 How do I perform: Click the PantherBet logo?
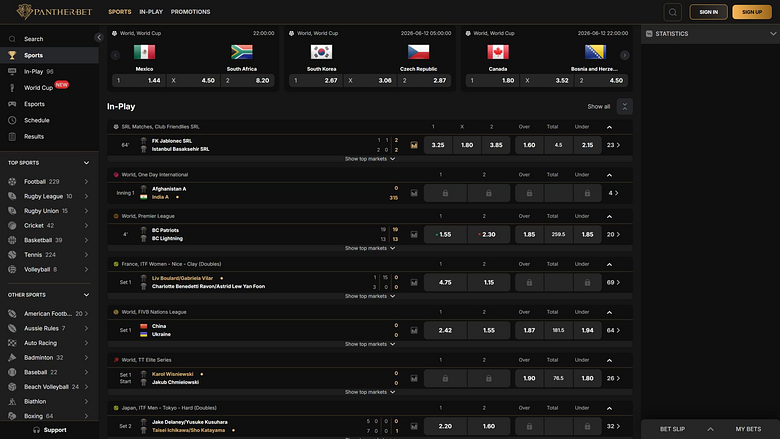click(54, 11)
